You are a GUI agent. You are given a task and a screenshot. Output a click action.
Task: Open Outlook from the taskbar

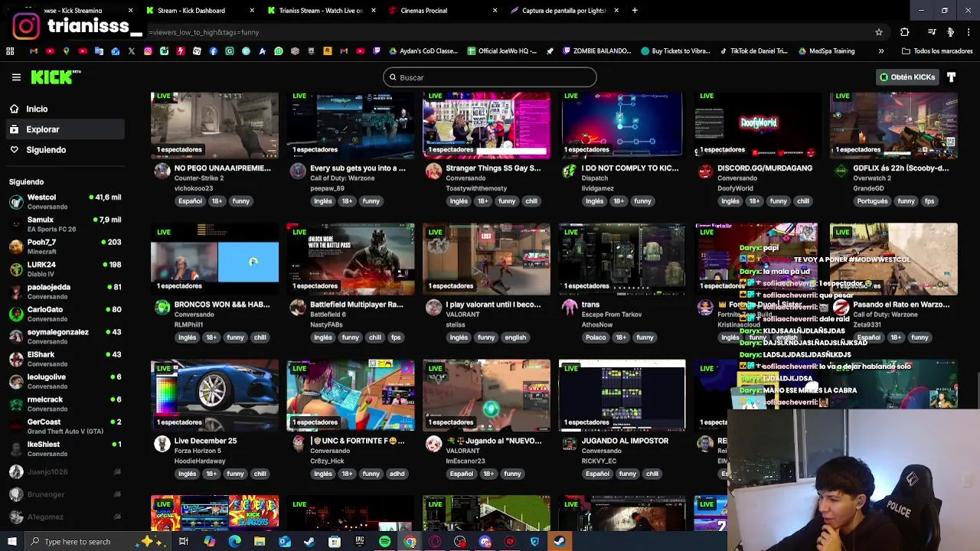[285, 542]
